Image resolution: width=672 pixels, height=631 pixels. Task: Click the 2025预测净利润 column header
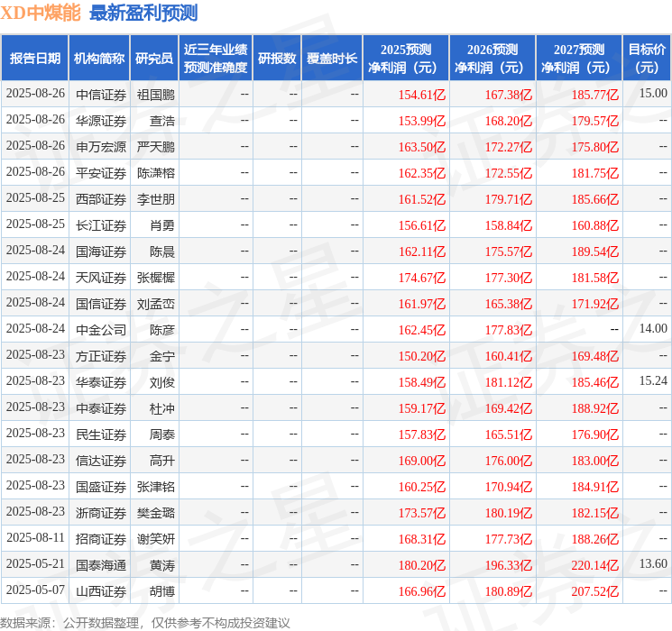406,58
